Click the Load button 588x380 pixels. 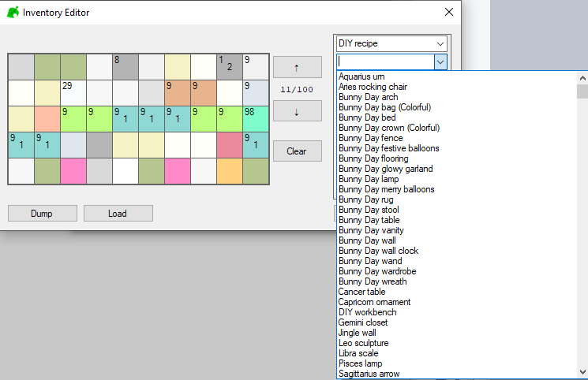click(x=118, y=213)
